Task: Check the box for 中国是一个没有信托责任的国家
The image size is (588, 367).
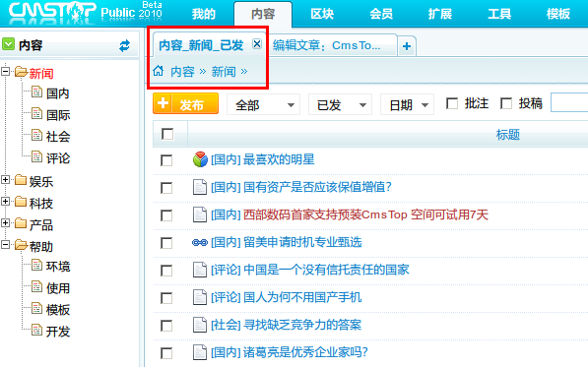Action: 166,271
